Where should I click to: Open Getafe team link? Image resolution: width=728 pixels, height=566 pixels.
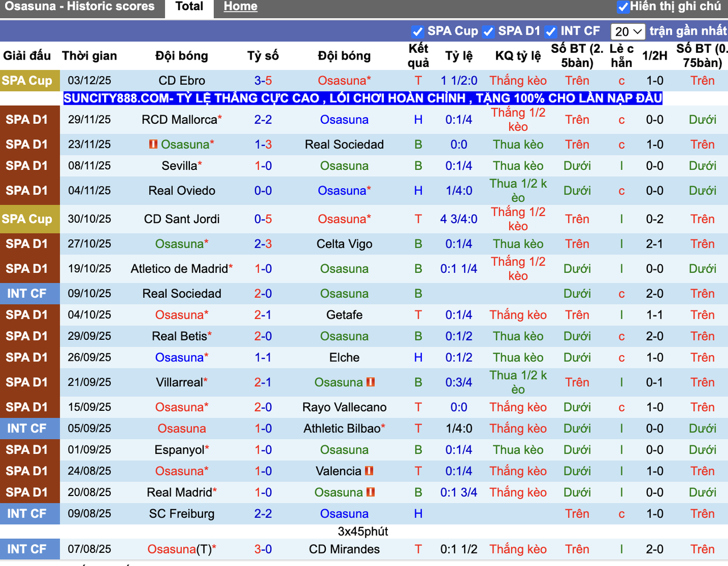[x=344, y=315]
